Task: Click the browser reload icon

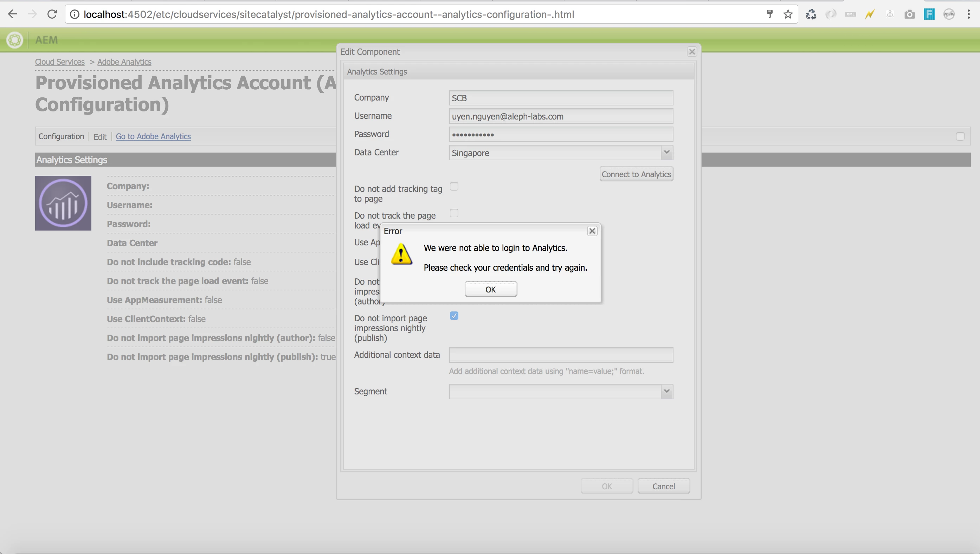Action: 52,14
